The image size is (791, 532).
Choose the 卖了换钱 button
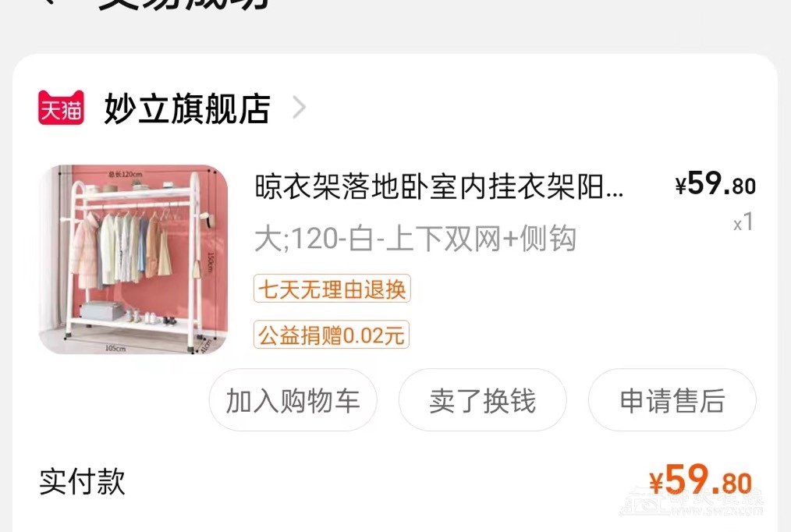[x=483, y=400]
